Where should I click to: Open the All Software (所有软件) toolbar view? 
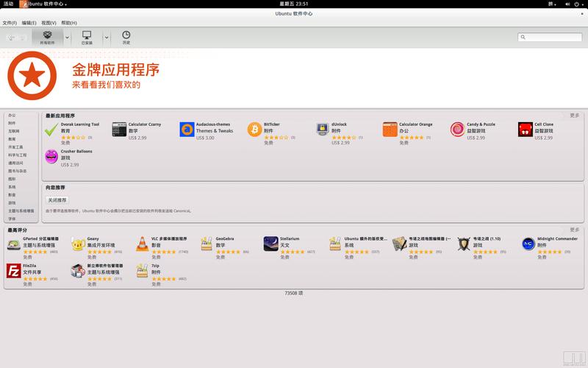point(48,38)
